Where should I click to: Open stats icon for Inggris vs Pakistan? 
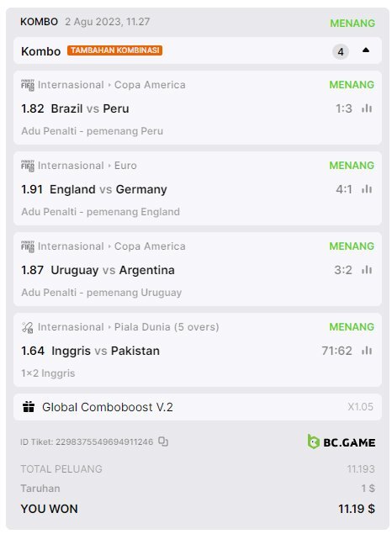[x=367, y=351]
